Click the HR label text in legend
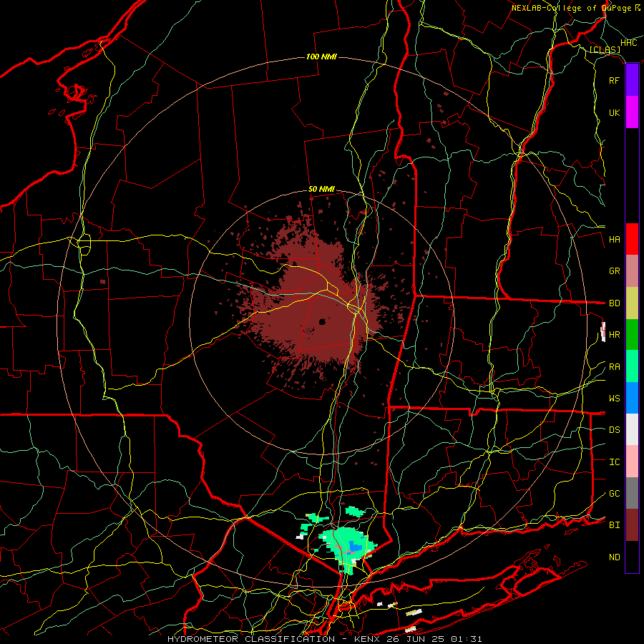 tap(614, 335)
